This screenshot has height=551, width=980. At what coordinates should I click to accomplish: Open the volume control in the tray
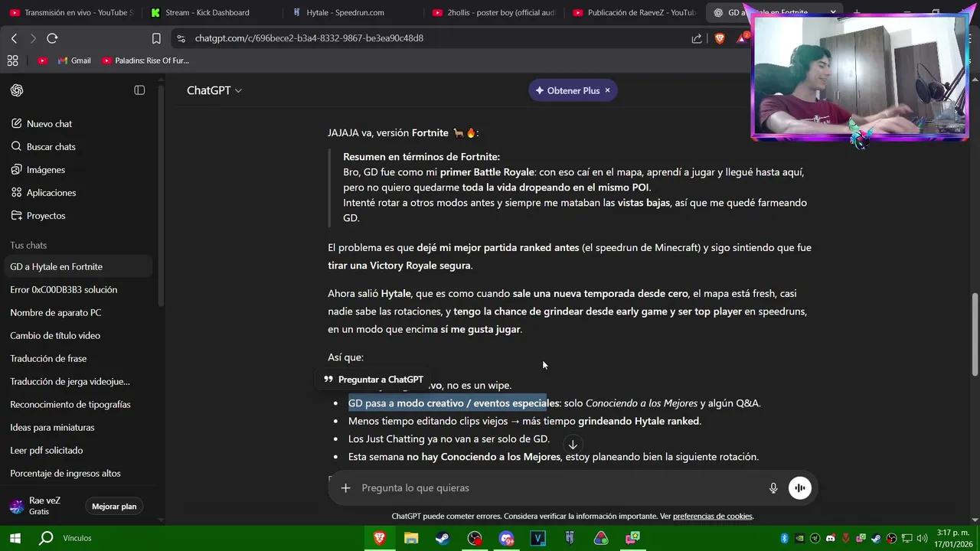point(922,538)
